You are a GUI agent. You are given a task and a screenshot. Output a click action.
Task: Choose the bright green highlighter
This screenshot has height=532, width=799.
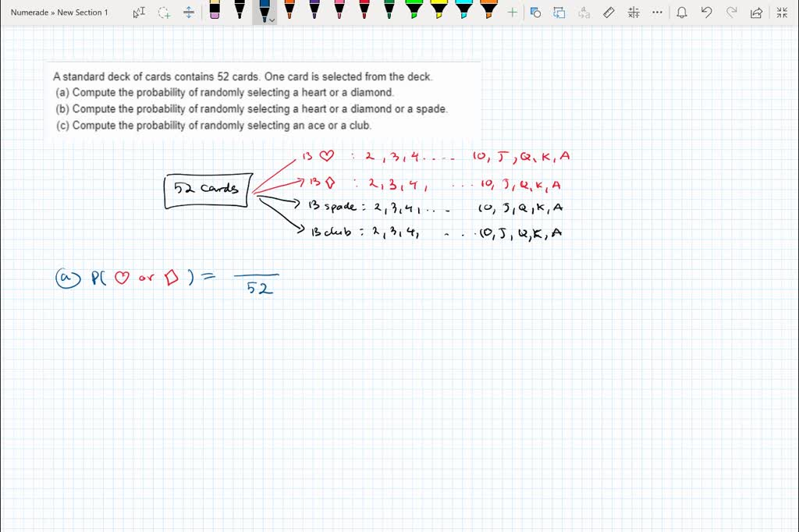pos(414,10)
